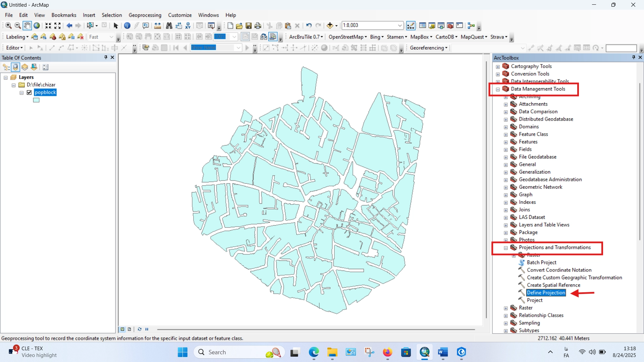Open Microsoft Word from the taskbar
644x362 pixels.
(443, 352)
